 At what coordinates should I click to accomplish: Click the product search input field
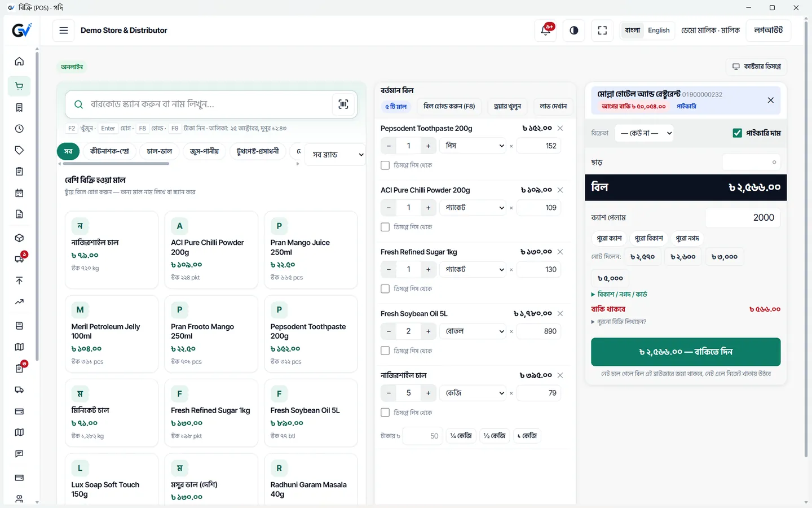click(x=210, y=104)
